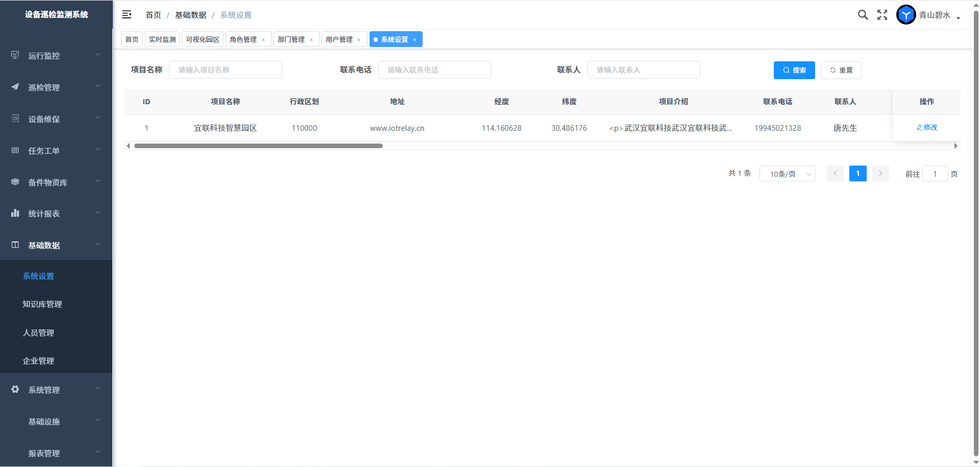The image size is (980, 467).
Task: Click the blue 搜索 button
Action: click(794, 70)
